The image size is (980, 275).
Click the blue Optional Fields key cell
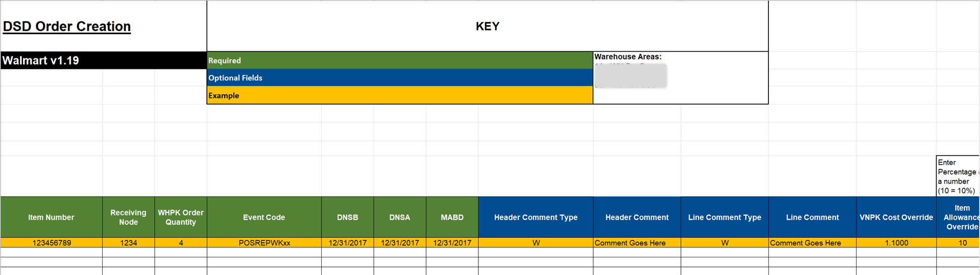tap(399, 78)
